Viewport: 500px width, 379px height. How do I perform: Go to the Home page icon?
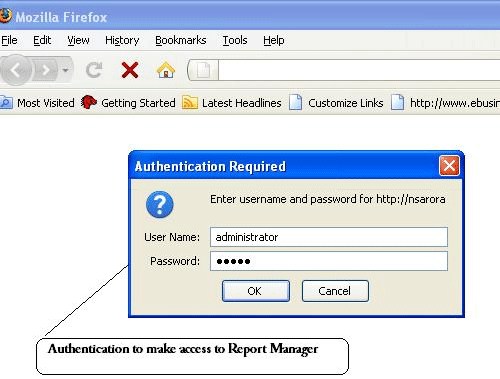(x=166, y=70)
